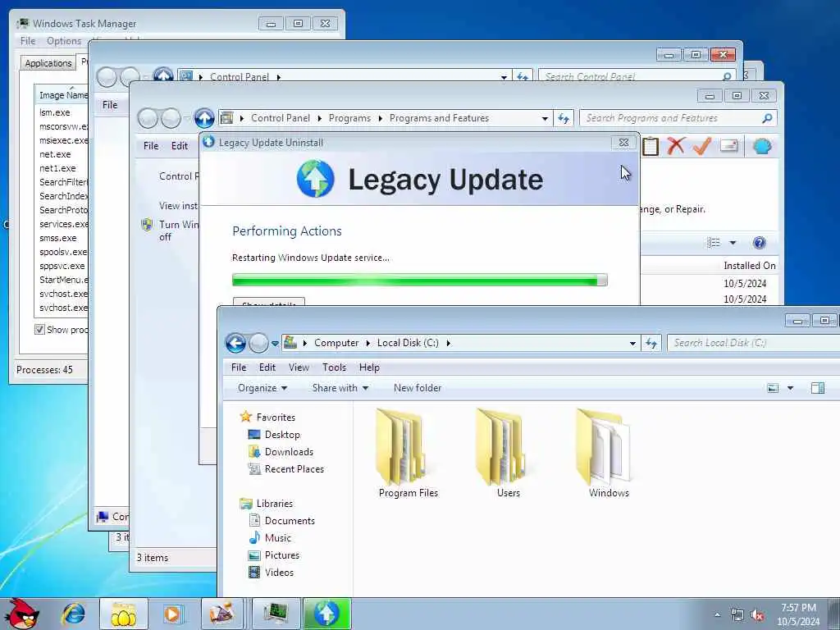840x630 pixels.
Task: Click the orange checkmark icon in Programs and Features toolbar
Action: [702, 145]
